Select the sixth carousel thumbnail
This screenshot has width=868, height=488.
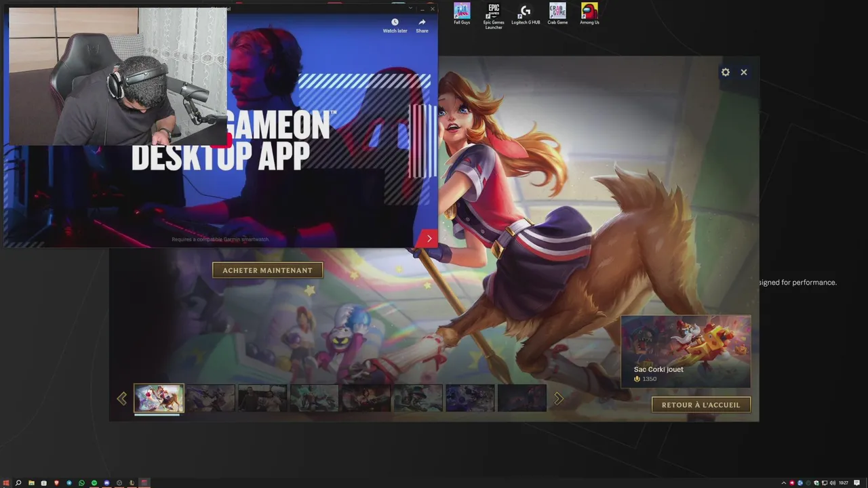pos(418,399)
